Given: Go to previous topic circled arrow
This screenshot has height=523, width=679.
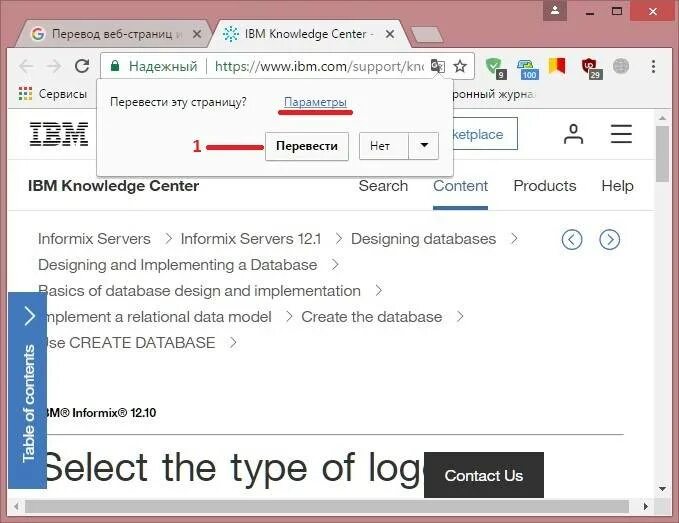Looking at the screenshot, I should 572,239.
